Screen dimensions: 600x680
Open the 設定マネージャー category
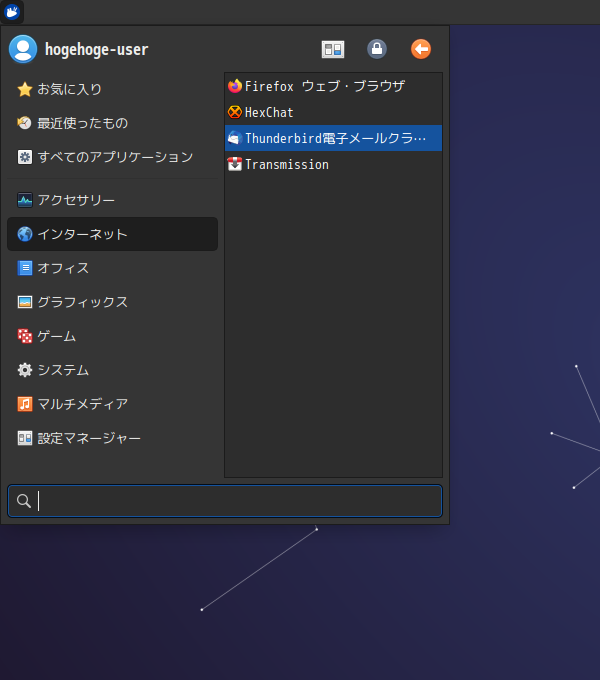coord(112,438)
